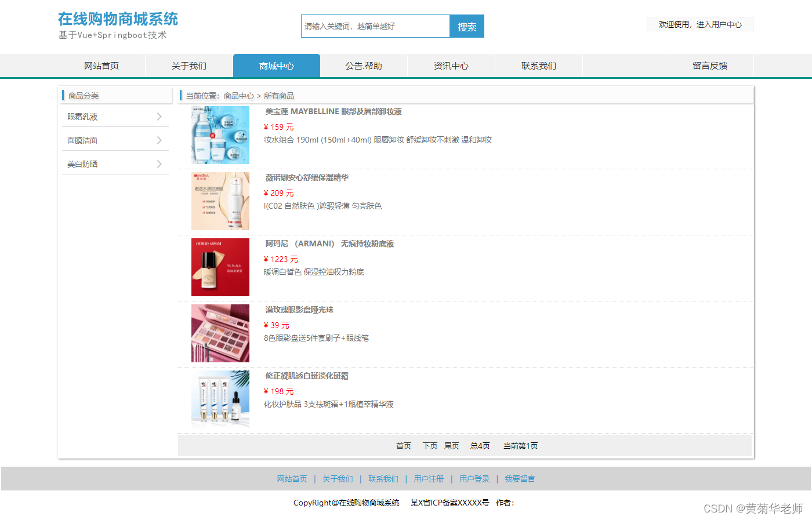Click the 当前第1页 current page text
812x520 pixels.
(x=520, y=446)
